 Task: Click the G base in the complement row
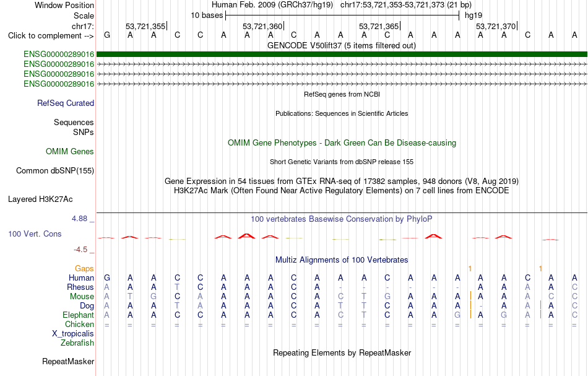(x=107, y=35)
